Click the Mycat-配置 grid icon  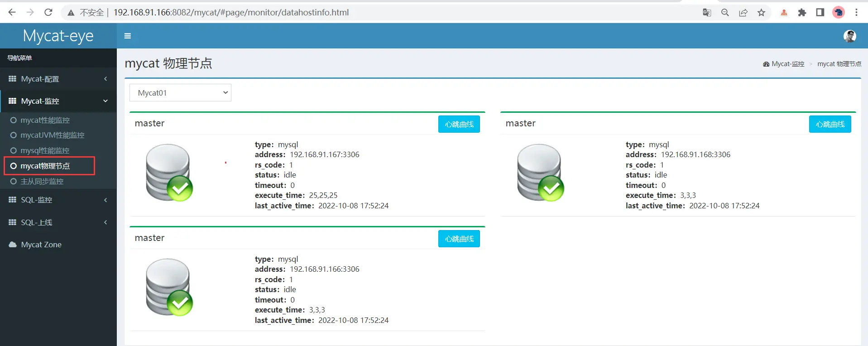(12, 79)
